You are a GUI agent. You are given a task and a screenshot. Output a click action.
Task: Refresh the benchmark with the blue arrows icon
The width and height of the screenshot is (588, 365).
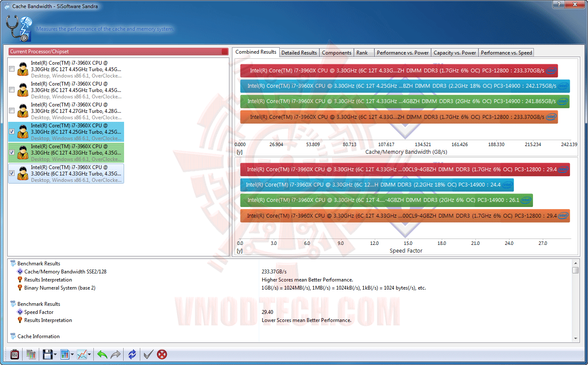(132, 354)
